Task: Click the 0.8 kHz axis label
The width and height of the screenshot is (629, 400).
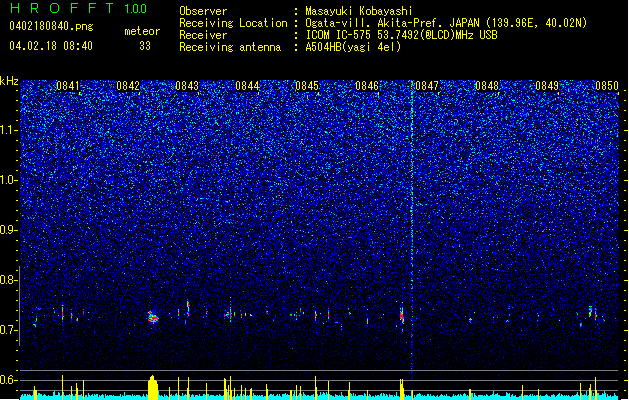Action: point(9,280)
